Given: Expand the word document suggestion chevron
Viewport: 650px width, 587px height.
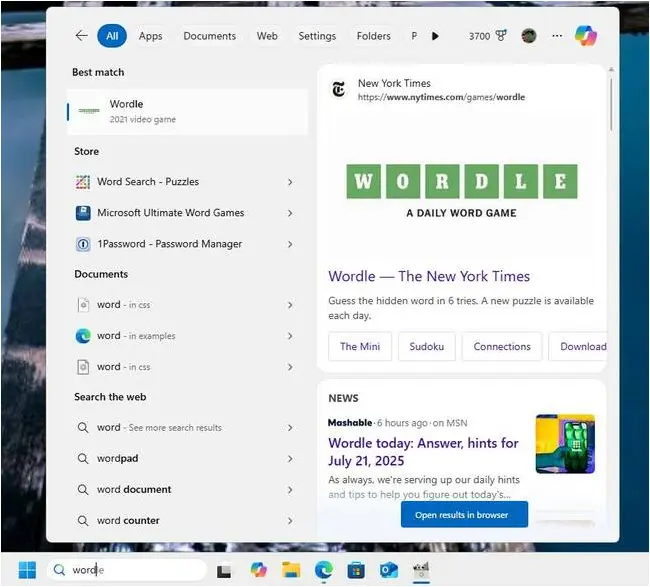Looking at the screenshot, I should pos(290,490).
